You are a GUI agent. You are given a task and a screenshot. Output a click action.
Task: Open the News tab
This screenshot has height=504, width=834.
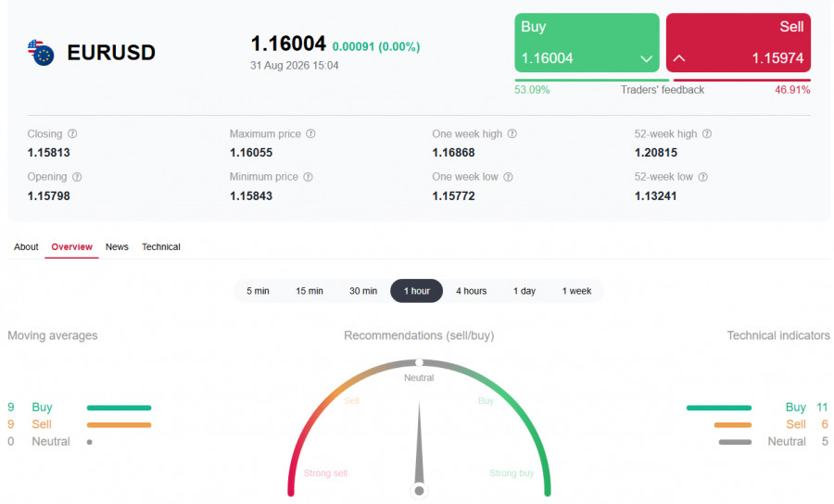[x=117, y=246]
